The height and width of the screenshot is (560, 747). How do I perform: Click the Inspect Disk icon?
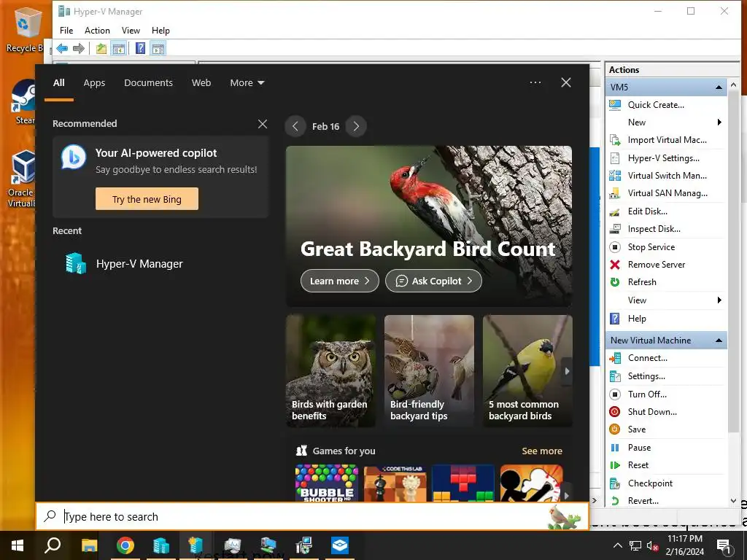(615, 229)
